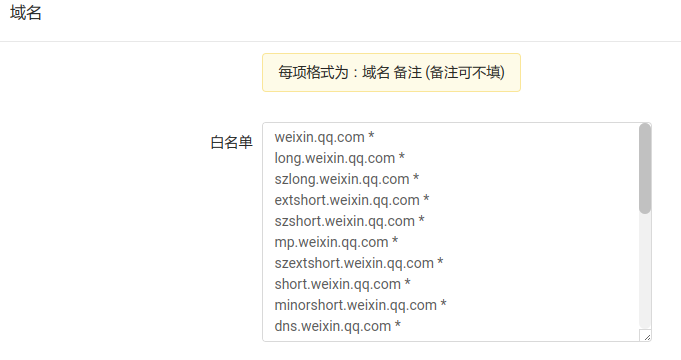Screen dimensions: 681x360
Task: Click the short.weixin.qq.com whitelist line
Action: pos(342,284)
